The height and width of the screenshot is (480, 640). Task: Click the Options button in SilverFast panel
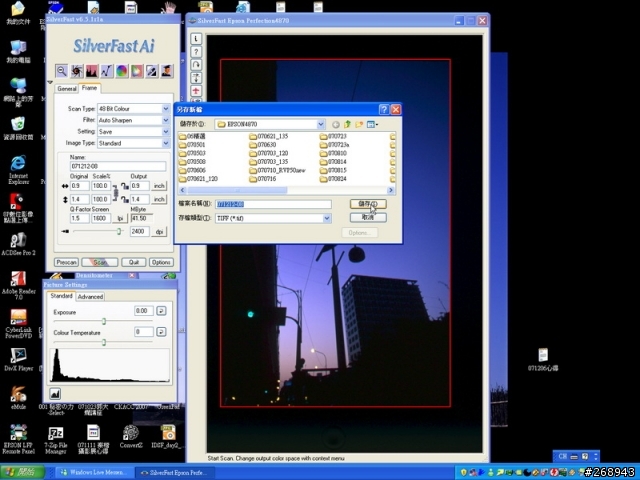click(x=161, y=262)
